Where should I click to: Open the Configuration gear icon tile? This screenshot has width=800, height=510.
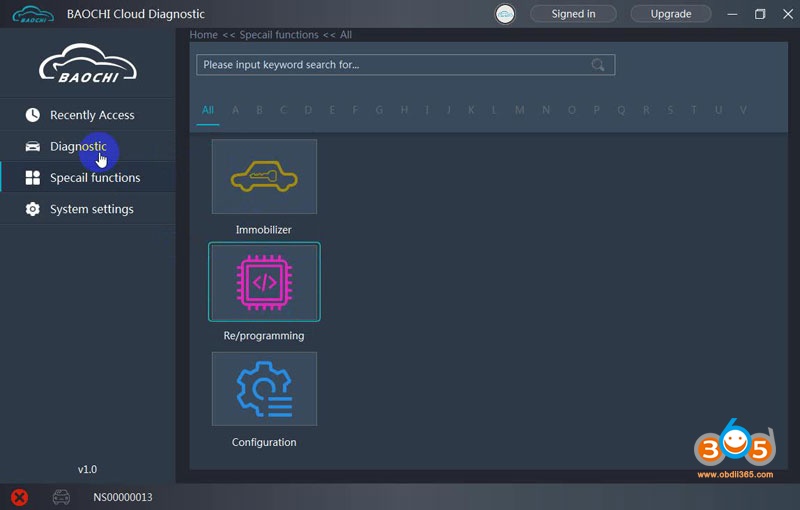[x=264, y=389]
